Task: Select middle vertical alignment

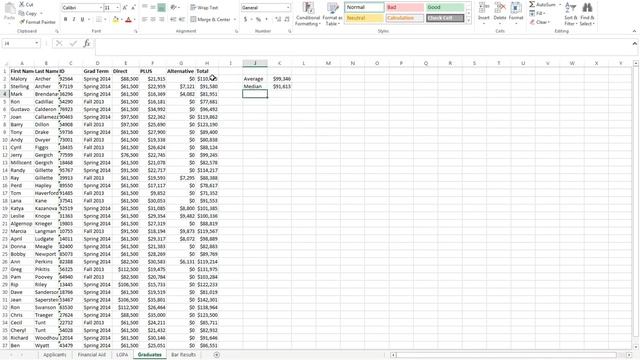Action: point(153,7)
